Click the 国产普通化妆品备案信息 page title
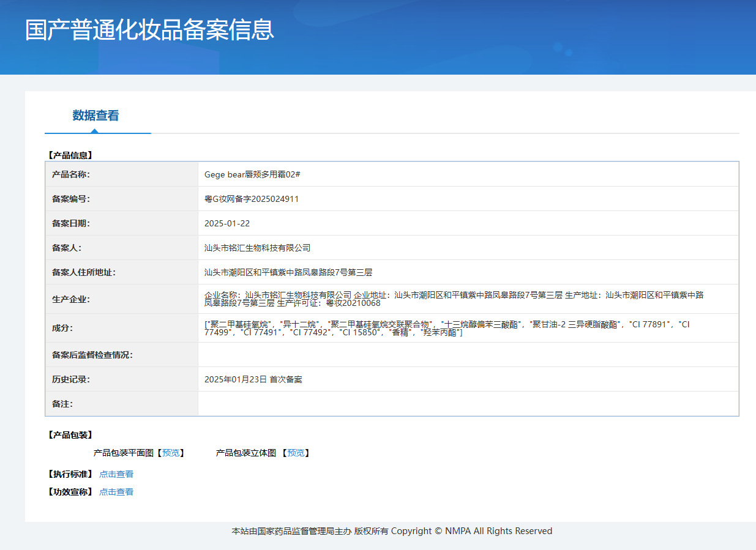 [149, 30]
